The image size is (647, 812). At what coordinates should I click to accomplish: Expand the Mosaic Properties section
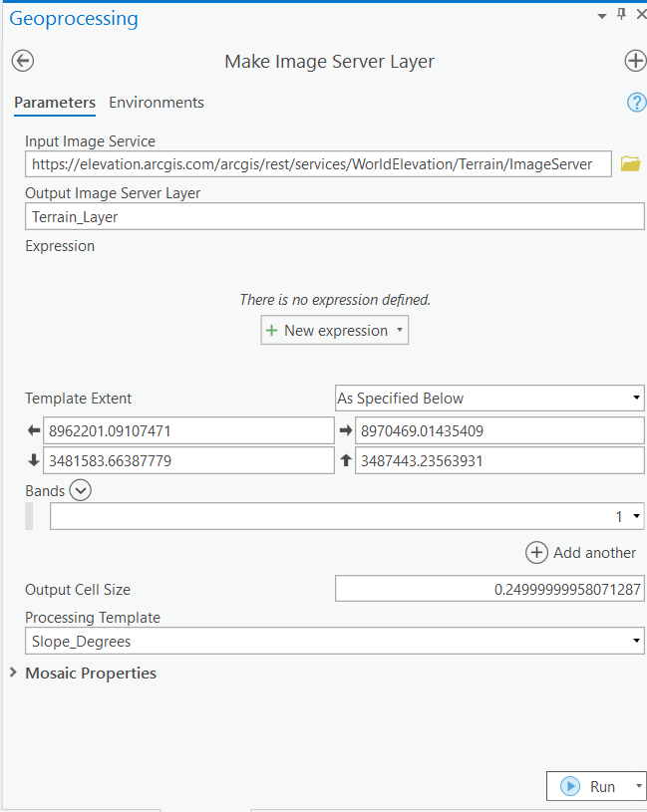[12, 673]
